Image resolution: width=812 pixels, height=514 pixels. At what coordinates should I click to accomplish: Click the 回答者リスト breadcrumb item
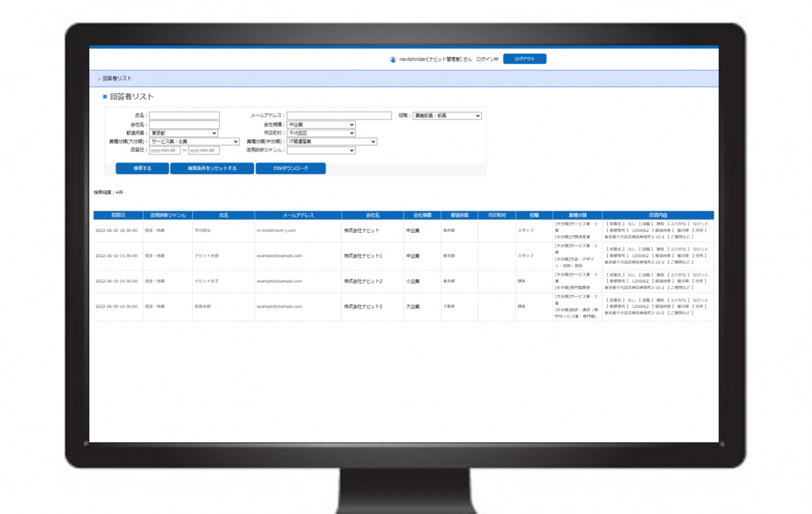click(x=116, y=79)
